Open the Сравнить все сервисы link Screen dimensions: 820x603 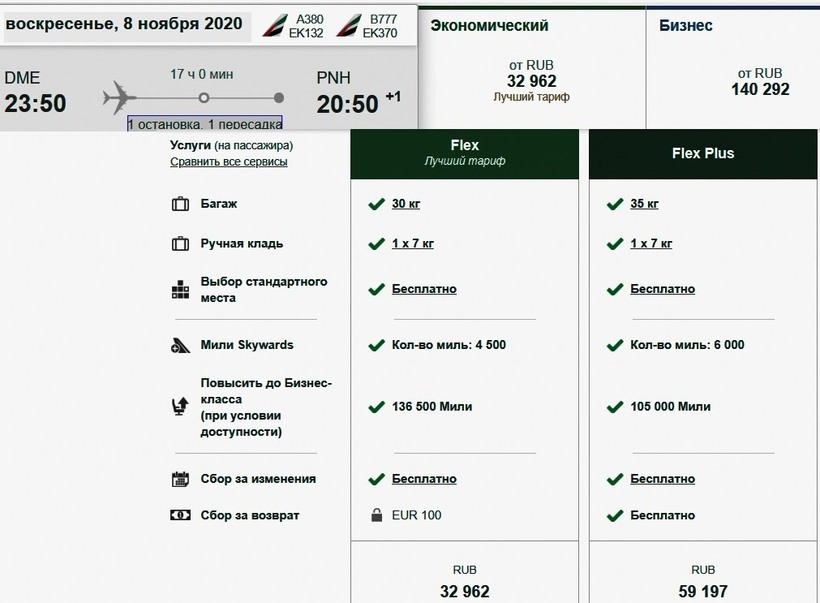click(228, 161)
